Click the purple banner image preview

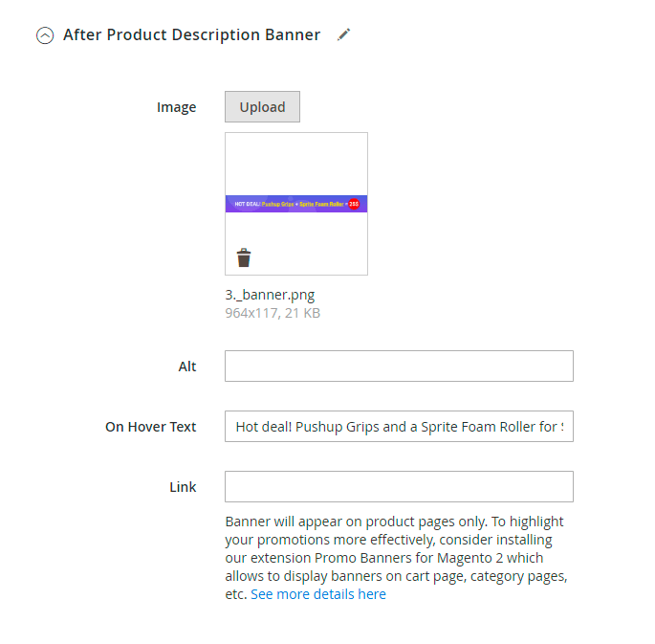(x=296, y=204)
